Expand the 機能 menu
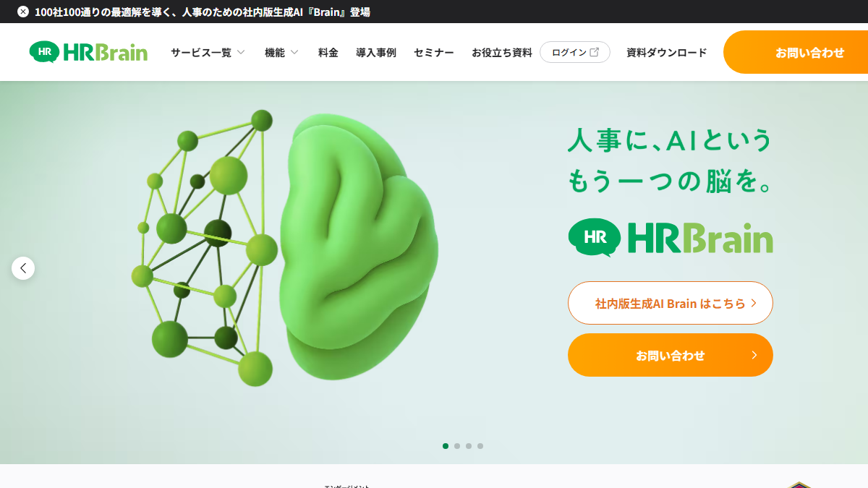Image resolution: width=868 pixels, height=488 pixels. click(x=282, y=52)
